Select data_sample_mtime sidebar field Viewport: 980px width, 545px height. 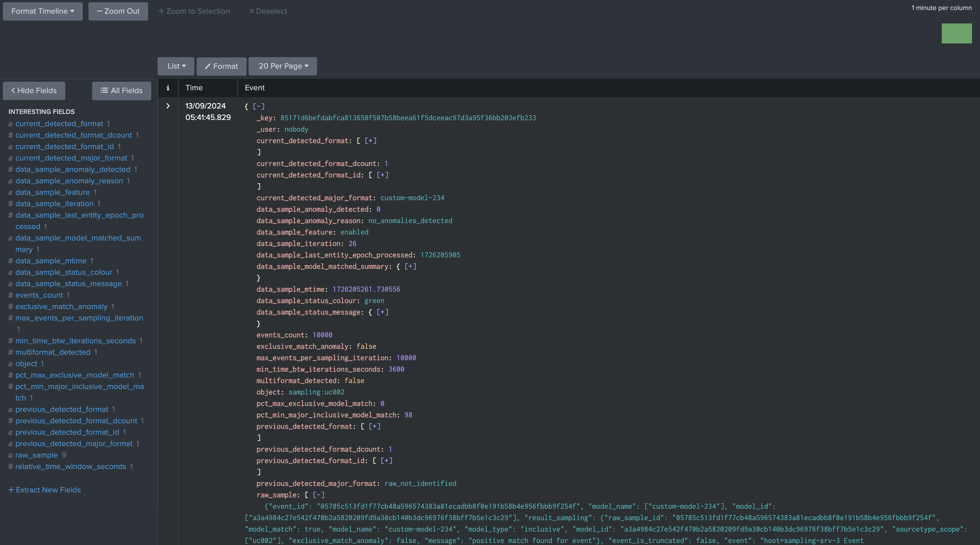click(51, 261)
